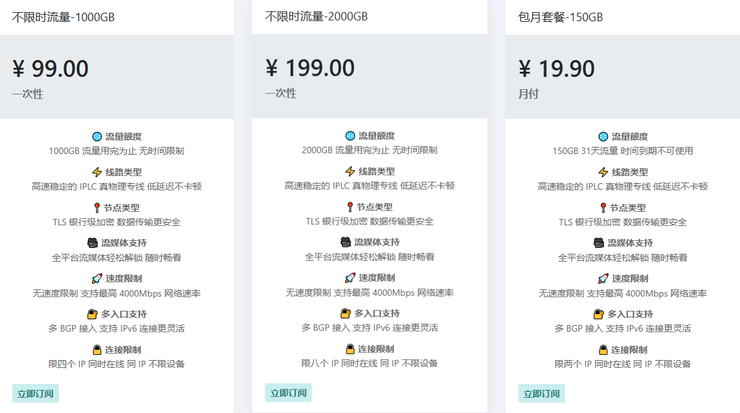Screen dimensions: 740x413
Task: Click globe icon beside 流量额度 in 1000GB plan
Action: (x=97, y=136)
